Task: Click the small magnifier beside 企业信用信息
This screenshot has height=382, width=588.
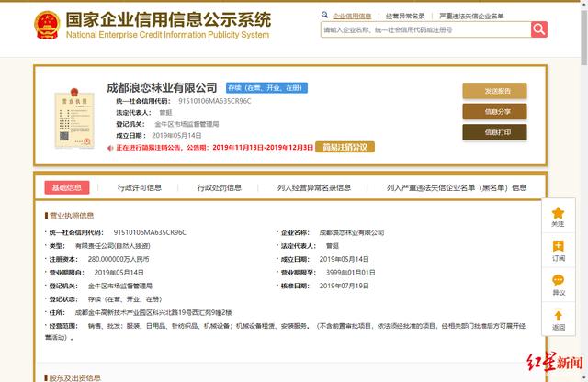Action: coord(324,15)
